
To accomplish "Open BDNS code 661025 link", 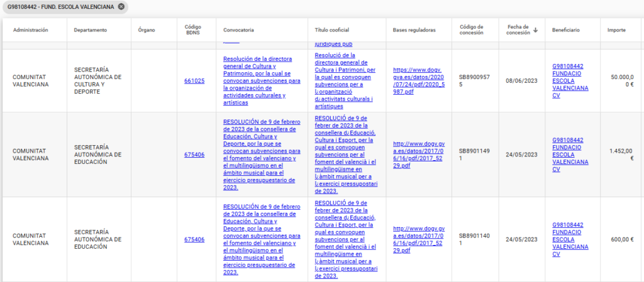I will (x=194, y=81).
